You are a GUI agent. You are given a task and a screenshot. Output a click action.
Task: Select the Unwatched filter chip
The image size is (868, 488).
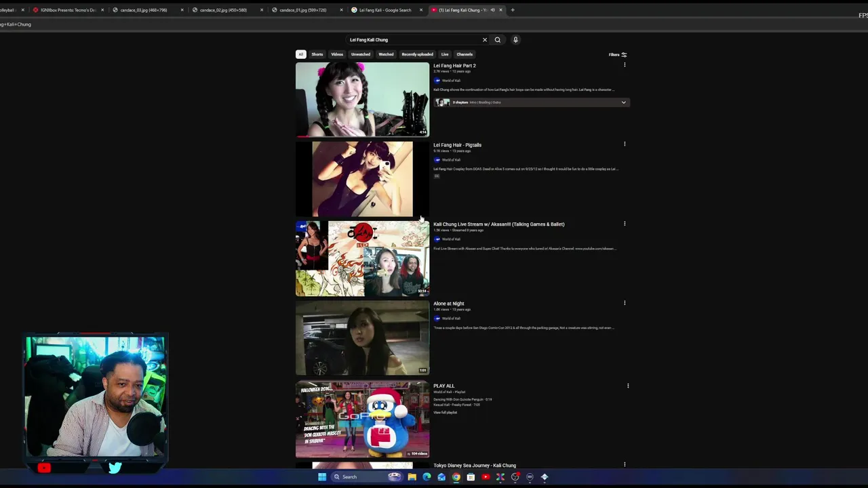[x=361, y=54]
